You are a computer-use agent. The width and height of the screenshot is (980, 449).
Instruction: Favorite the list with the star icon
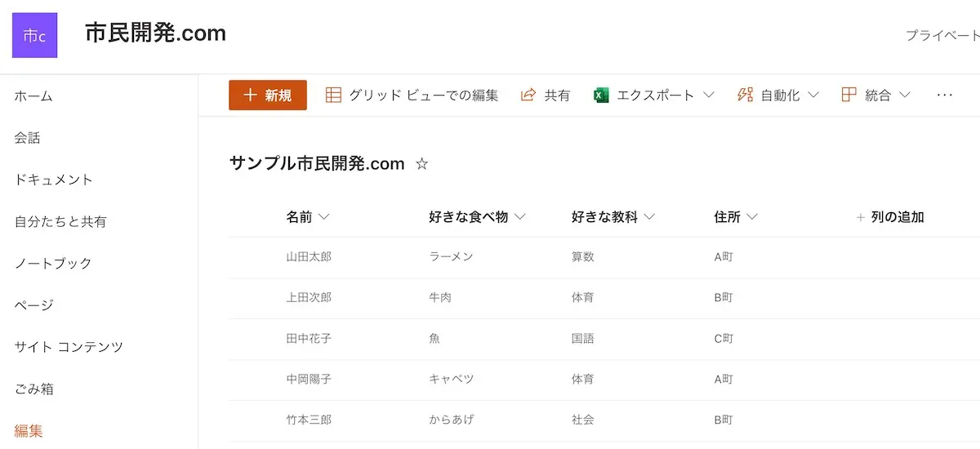click(x=421, y=164)
